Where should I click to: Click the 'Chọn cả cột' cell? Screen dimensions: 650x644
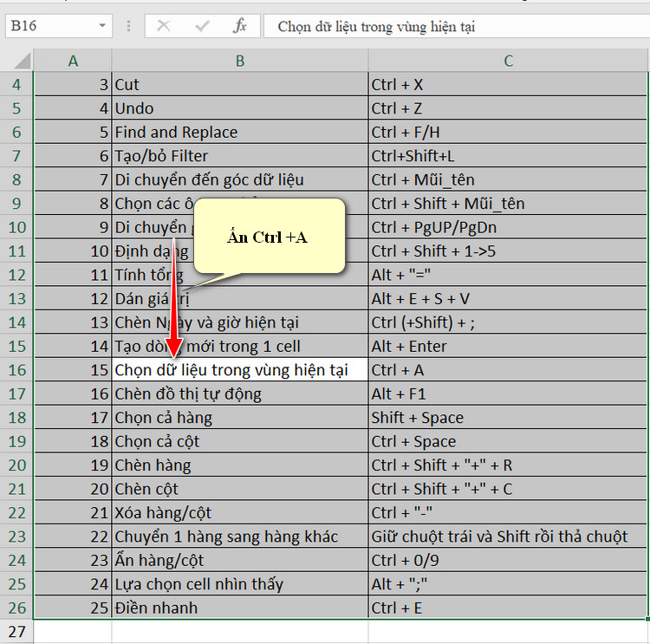[x=239, y=441]
